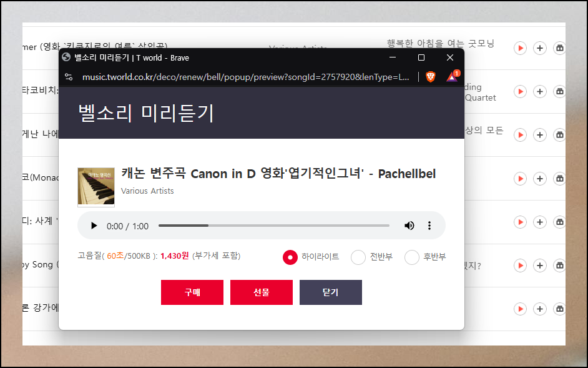This screenshot has width=588, height=368.
Task: Play icon in the '게난 나에' row
Action: click(520, 135)
